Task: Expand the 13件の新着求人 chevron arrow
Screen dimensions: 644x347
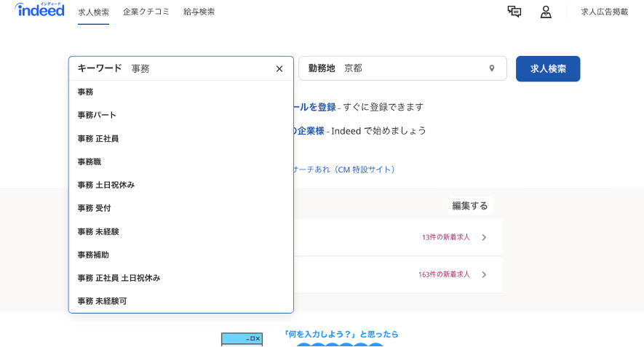Action: click(485, 237)
